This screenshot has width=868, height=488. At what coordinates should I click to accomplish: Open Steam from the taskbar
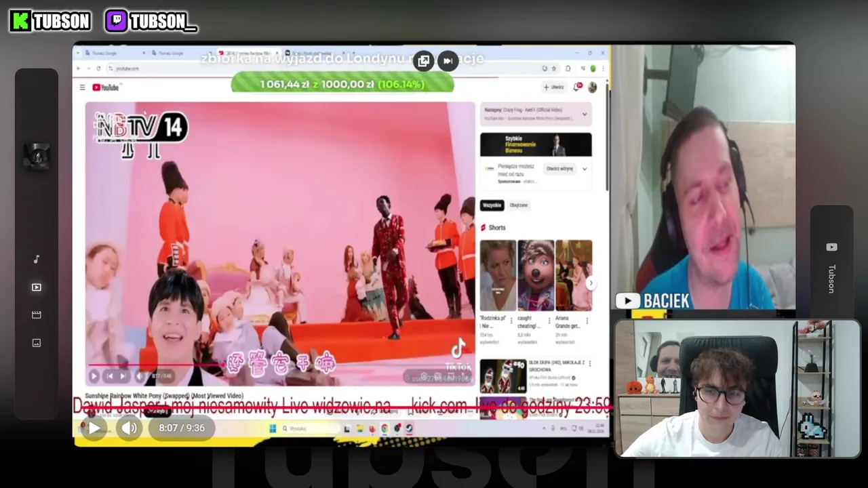[x=409, y=428]
